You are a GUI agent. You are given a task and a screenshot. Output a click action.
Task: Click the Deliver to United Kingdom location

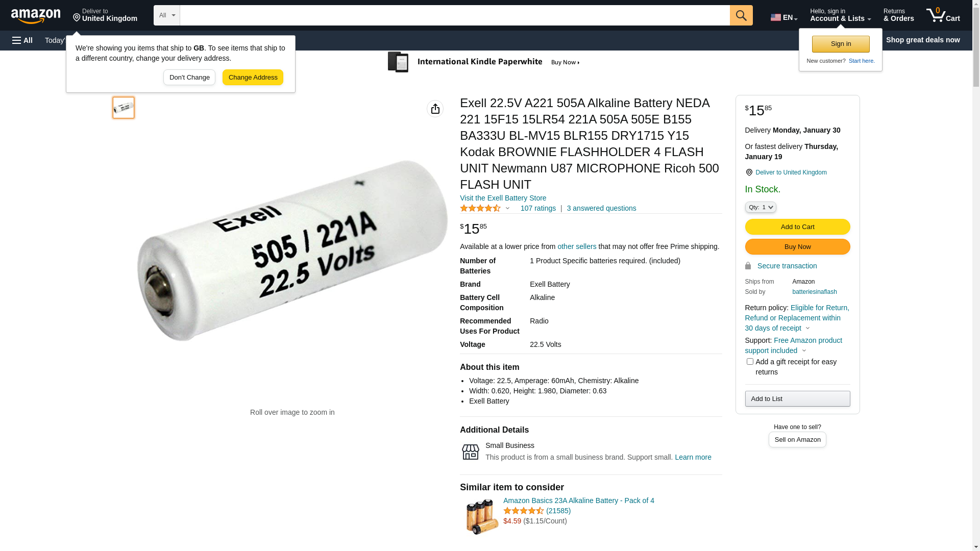coord(105,15)
